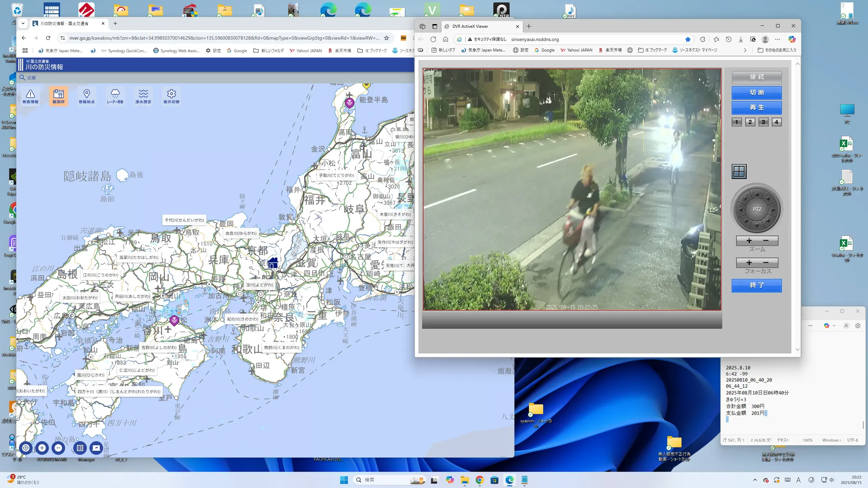Zoom in map with plus circle
Viewport: 868px width, 488px height.
click(x=42, y=448)
